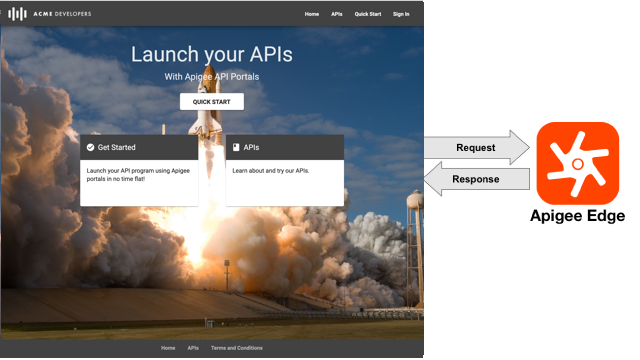Click the QUICK START button
640x360 pixels.
point(212,102)
